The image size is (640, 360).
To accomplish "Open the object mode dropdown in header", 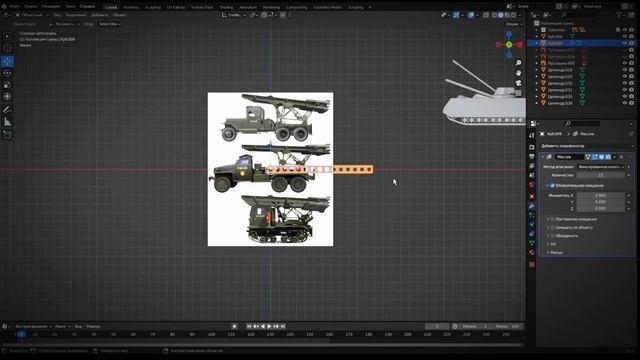I will 32,15.
